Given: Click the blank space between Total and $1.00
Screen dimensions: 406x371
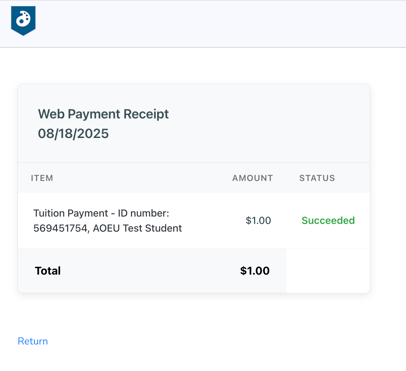Looking at the screenshot, I should (x=150, y=271).
